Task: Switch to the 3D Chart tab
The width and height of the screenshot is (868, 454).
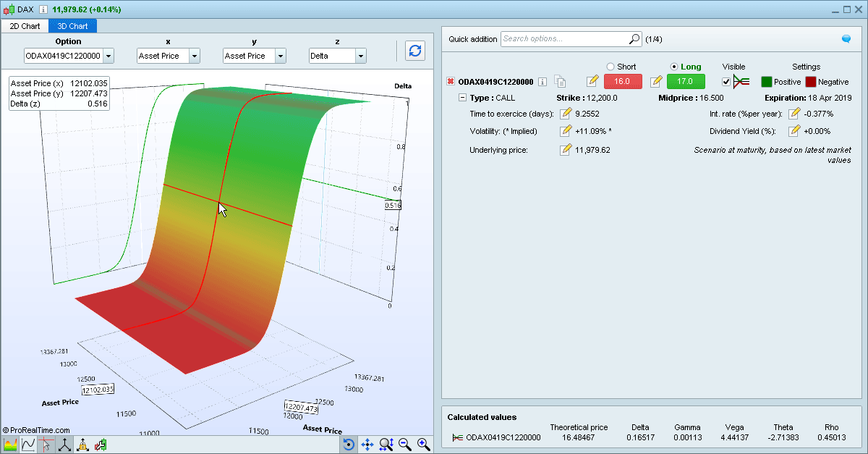Action: [x=72, y=25]
